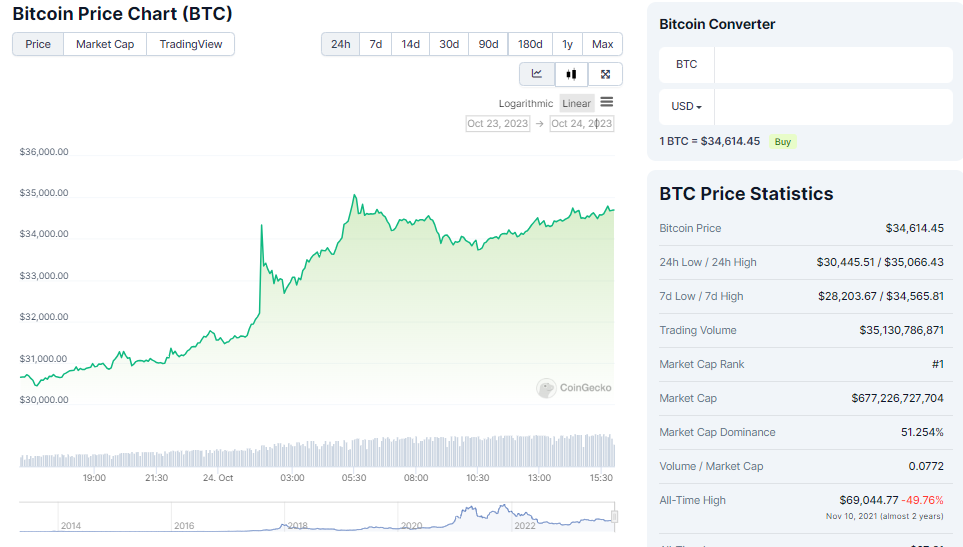Click the CoinGecko logo watermark
The image size is (963, 547).
click(x=574, y=388)
